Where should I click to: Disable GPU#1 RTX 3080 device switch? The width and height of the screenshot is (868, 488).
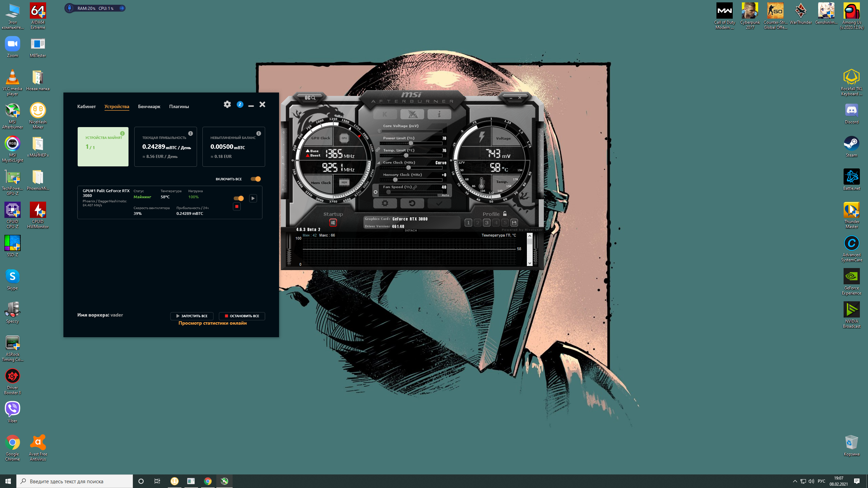(239, 198)
